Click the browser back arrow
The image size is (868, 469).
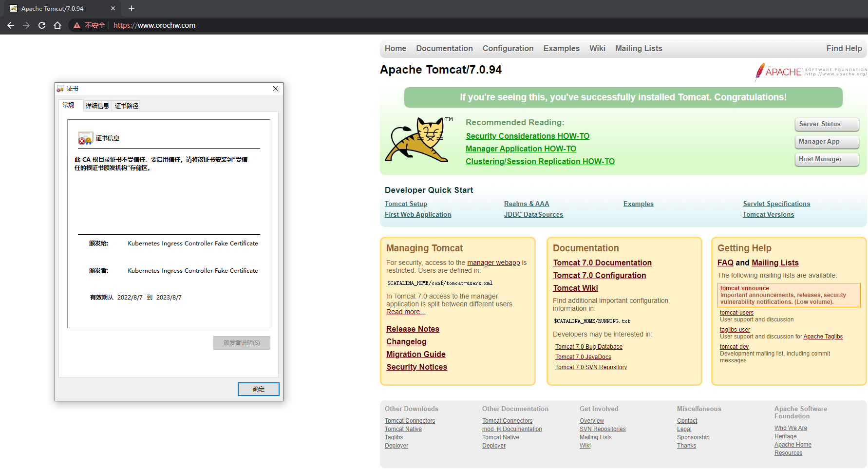[11, 25]
